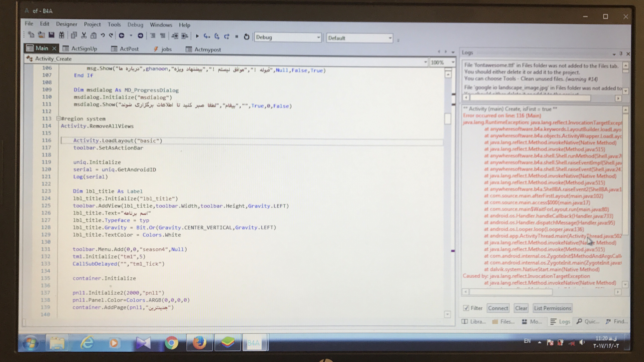
Task: Click the Run program play icon
Action: 197,36
